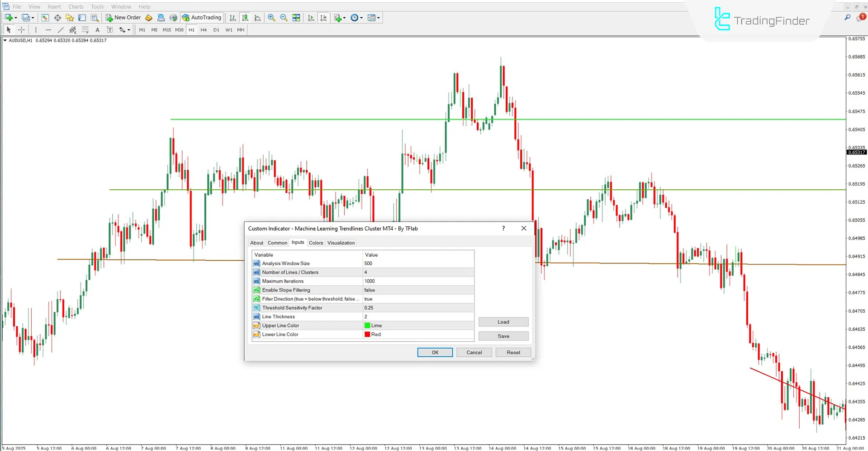Open the Arrows tool dropdown
868x451 pixels.
123,29
